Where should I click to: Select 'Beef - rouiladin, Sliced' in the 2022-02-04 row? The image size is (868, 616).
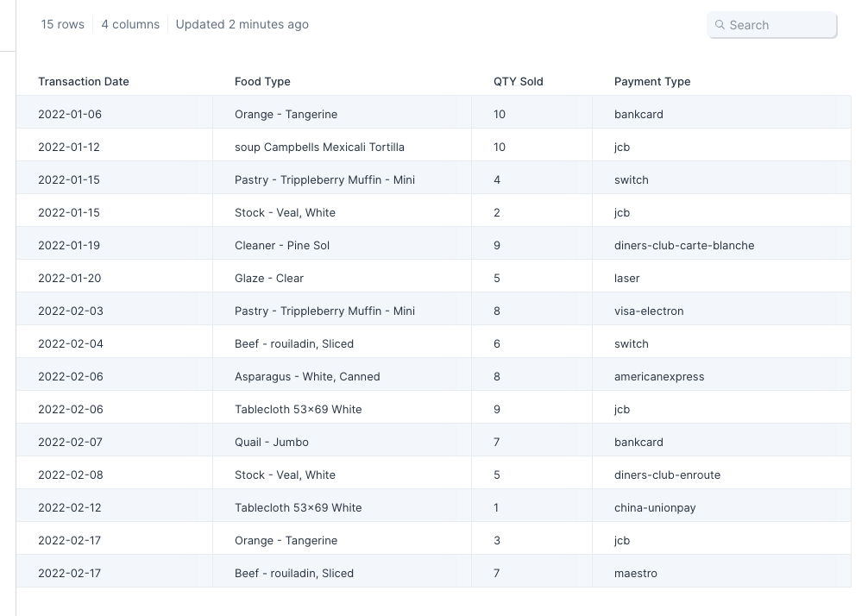coord(342,343)
